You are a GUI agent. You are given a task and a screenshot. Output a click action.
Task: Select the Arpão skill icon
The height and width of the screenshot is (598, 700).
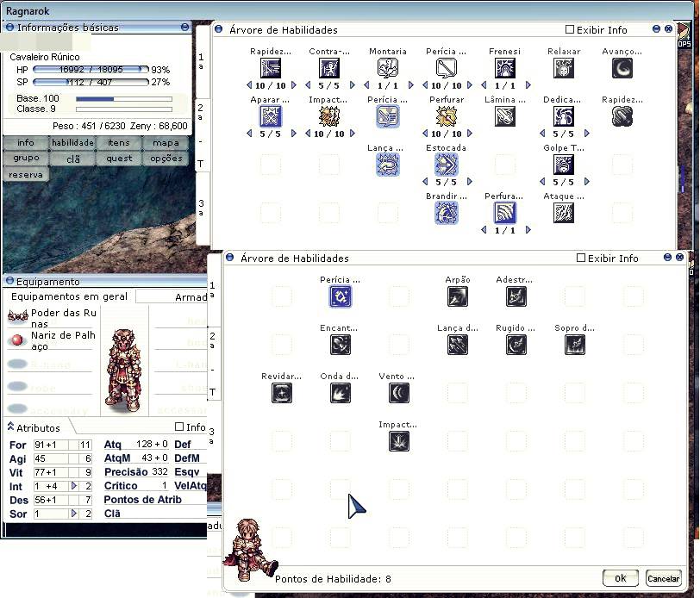coord(458,296)
